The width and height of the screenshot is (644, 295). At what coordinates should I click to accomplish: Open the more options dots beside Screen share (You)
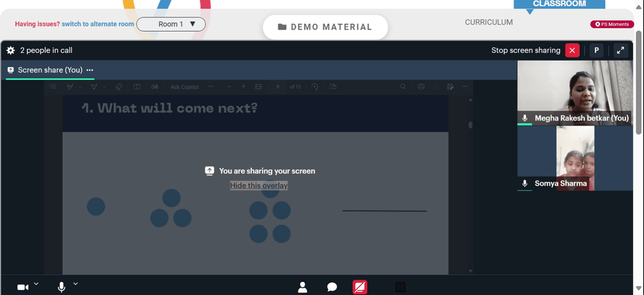point(90,70)
